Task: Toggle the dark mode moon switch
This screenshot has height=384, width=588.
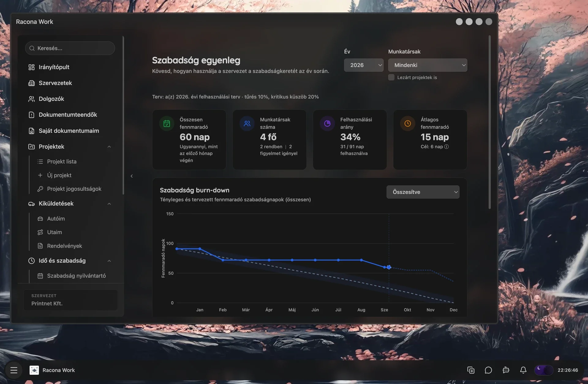Action: point(544,370)
